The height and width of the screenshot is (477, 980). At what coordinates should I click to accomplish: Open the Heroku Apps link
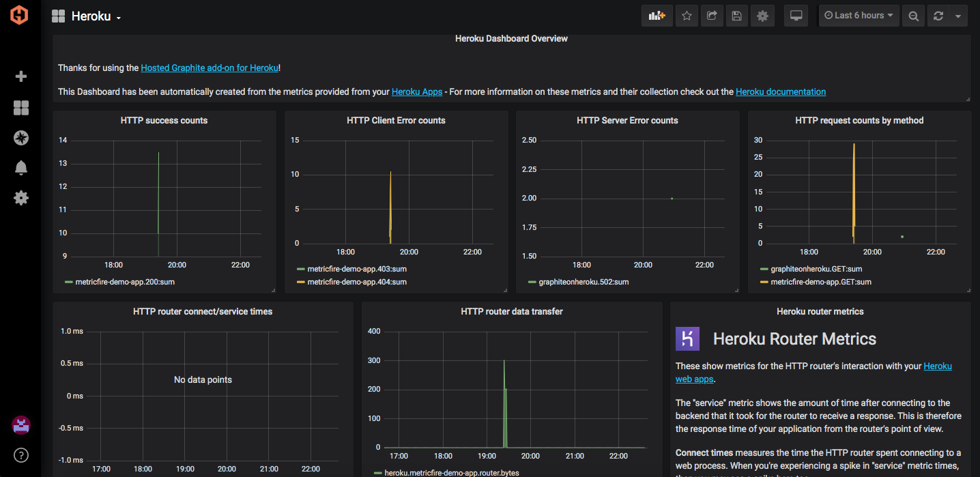tap(417, 92)
